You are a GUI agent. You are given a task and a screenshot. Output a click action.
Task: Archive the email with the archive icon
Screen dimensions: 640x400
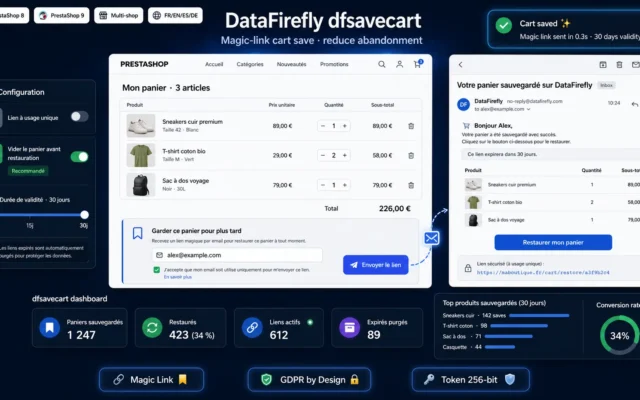point(603,64)
